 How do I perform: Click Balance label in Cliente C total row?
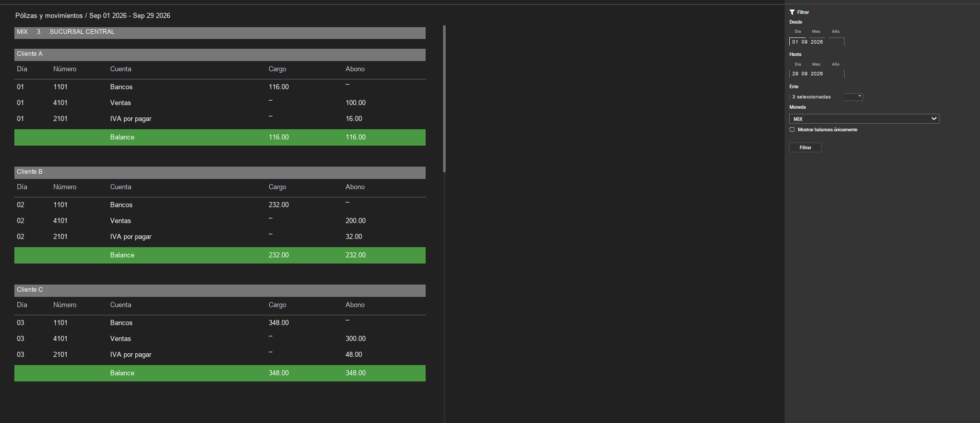(x=122, y=373)
